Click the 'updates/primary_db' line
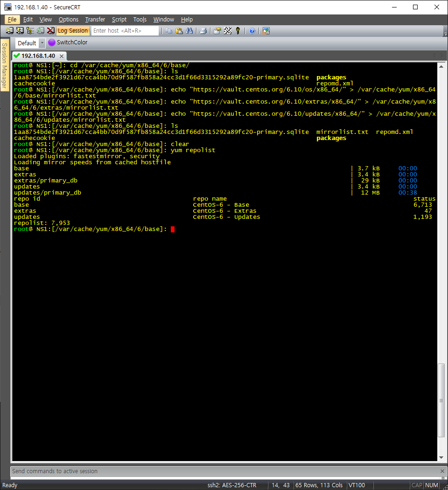This screenshot has width=448, height=490. point(48,193)
